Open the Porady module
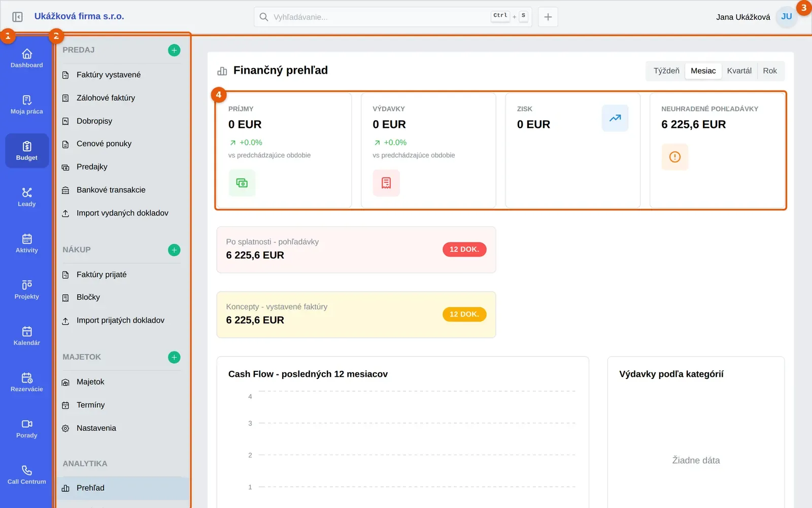The height and width of the screenshot is (508, 812). point(27,428)
